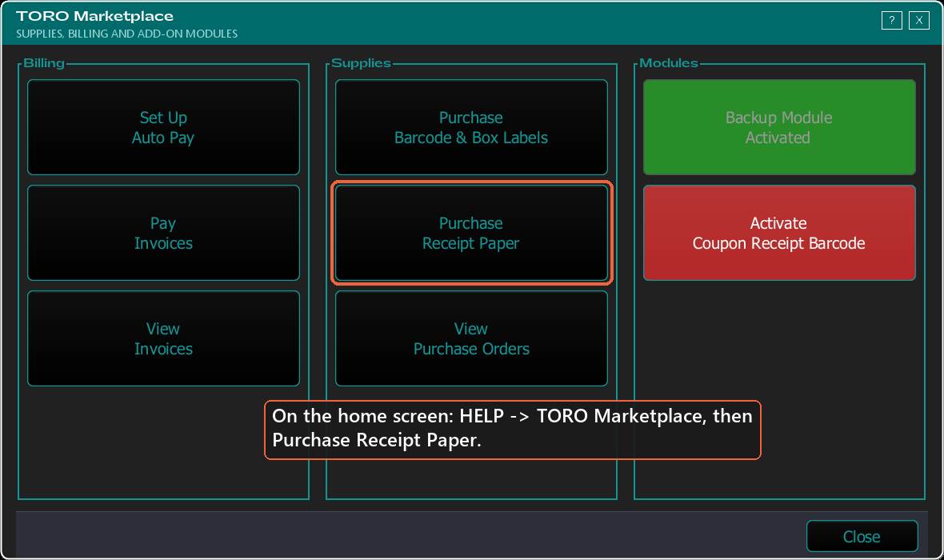The width and height of the screenshot is (944, 560).
Task: Select Purchase Barcode & Box Labels
Action: coord(471,127)
